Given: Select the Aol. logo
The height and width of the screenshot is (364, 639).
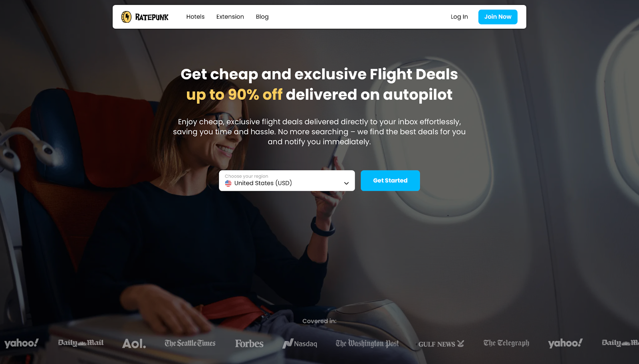Looking at the screenshot, I should (x=134, y=344).
